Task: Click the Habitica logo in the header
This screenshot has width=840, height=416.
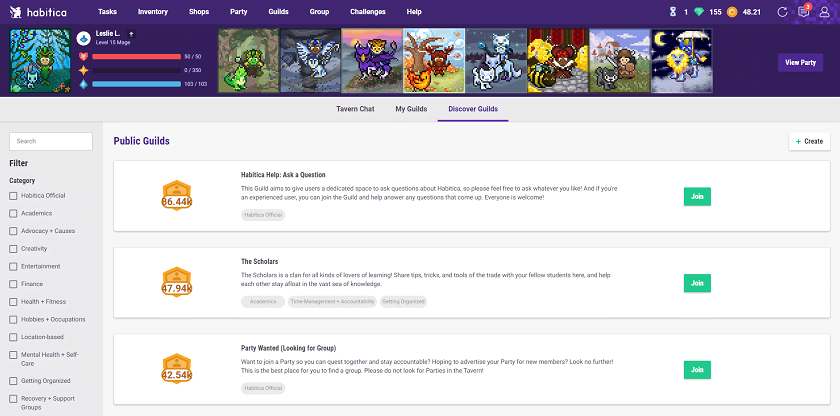Action: pyautogui.click(x=39, y=12)
